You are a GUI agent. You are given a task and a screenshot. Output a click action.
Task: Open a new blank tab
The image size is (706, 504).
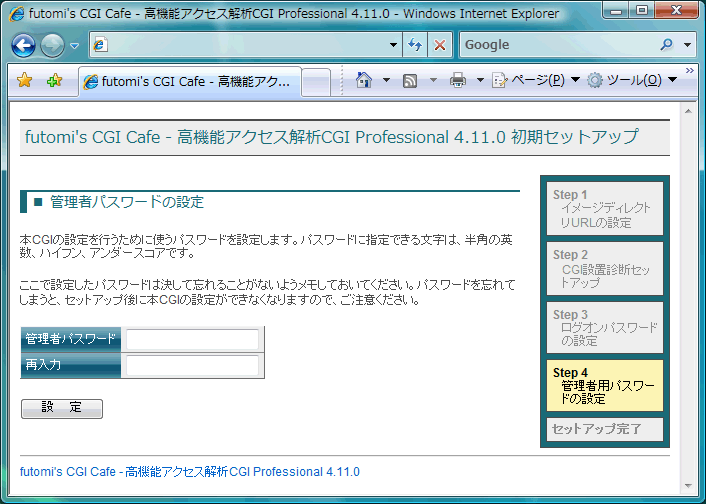point(316,82)
